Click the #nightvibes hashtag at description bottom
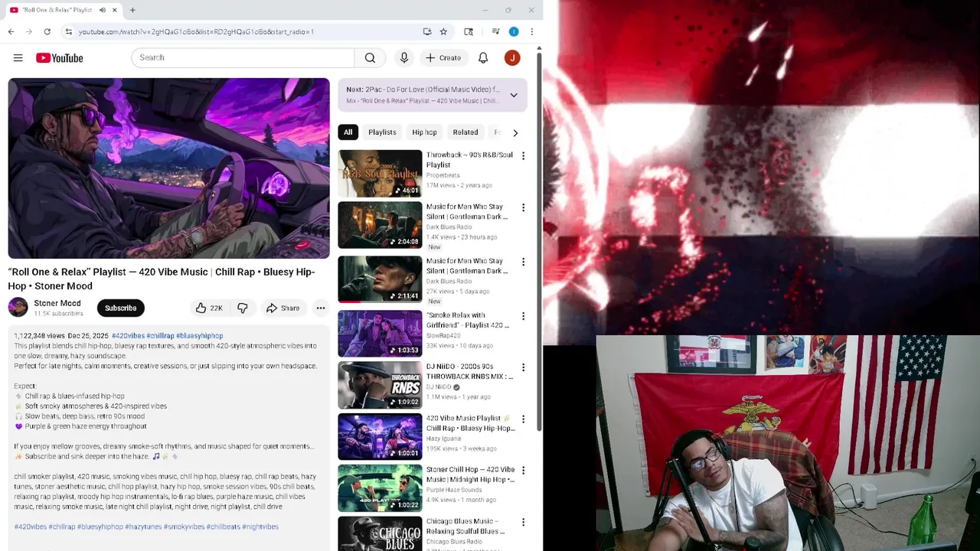Screen dimensions: 980x551 pyautogui.click(x=260, y=527)
